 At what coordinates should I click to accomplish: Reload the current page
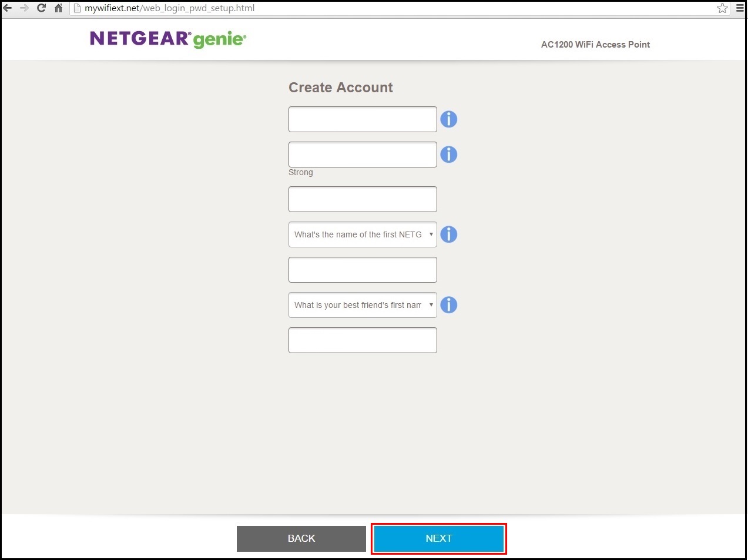[x=41, y=8]
